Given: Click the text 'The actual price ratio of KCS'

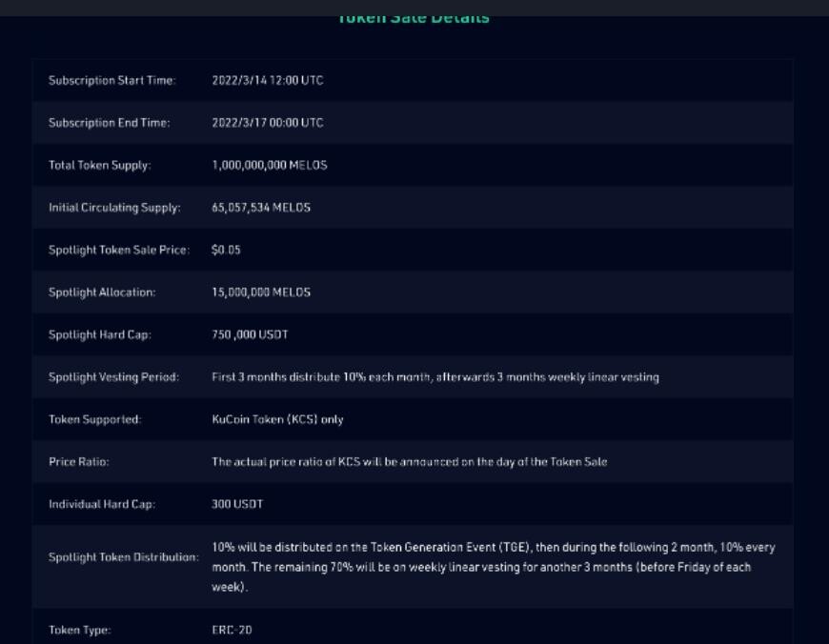Looking at the screenshot, I should pyautogui.click(x=286, y=462).
